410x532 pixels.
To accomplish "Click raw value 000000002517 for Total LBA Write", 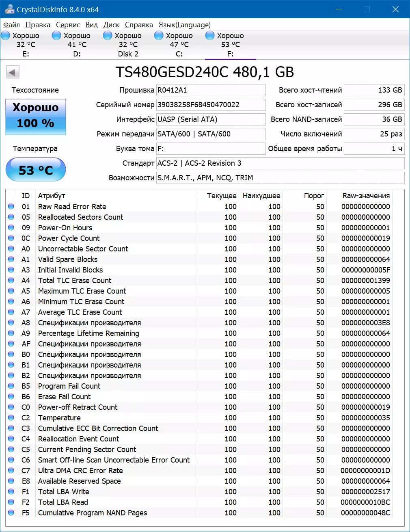I will [x=366, y=491].
